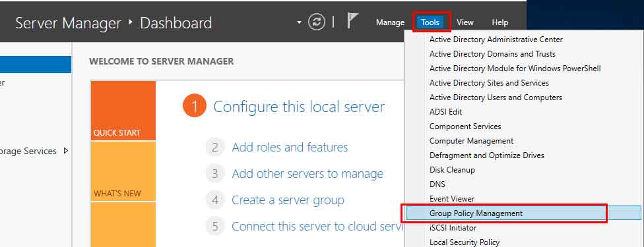Click the number 1 step circle
The width and height of the screenshot is (644, 247).
click(x=194, y=106)
